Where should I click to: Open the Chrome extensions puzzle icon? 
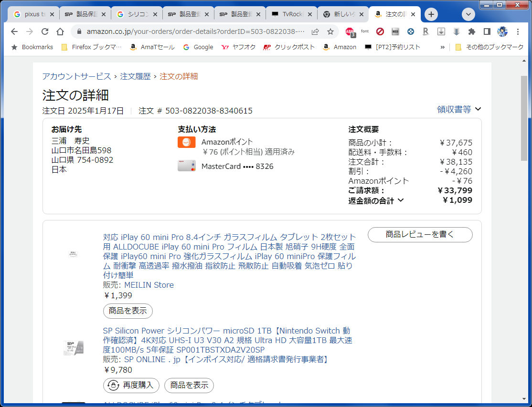(472, 31)
